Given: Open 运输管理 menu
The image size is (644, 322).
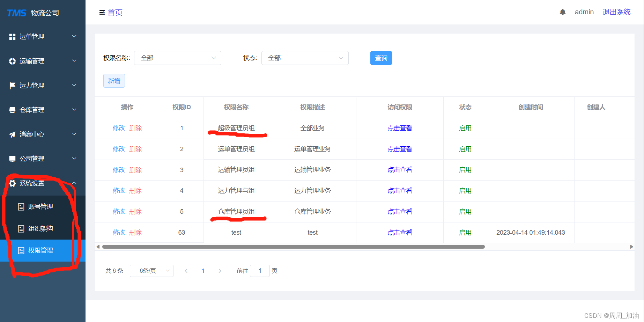Looking at the screenshot, I should click(x=43, y=61).
